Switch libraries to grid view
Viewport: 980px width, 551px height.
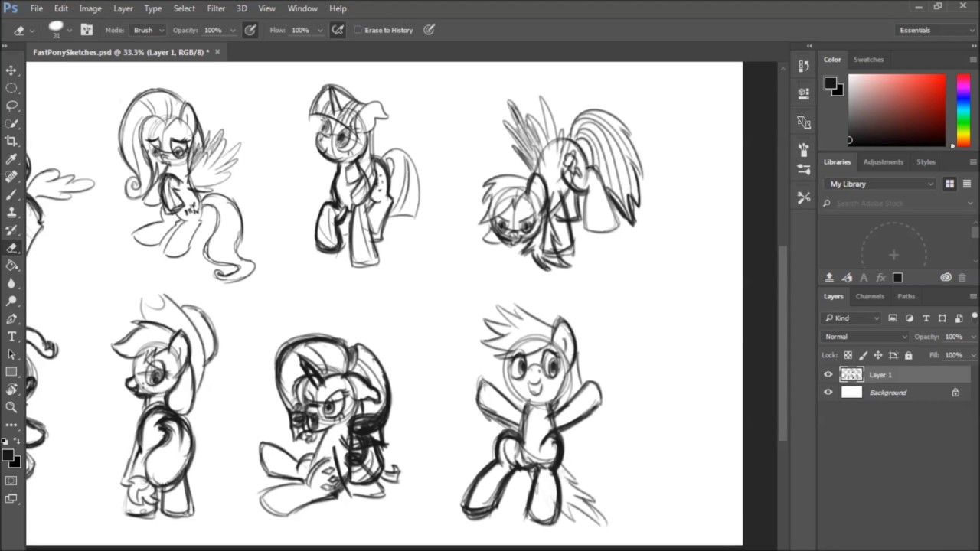pyautogui.click(x=950, y=184)
